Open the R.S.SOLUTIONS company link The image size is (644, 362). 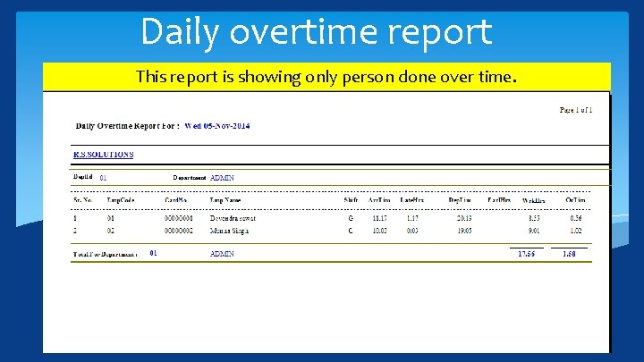[x=104, y=155]
